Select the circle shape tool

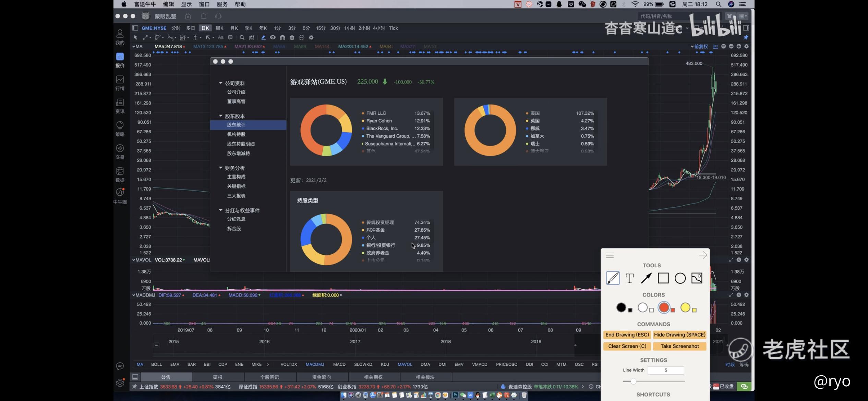pos(680,278)
